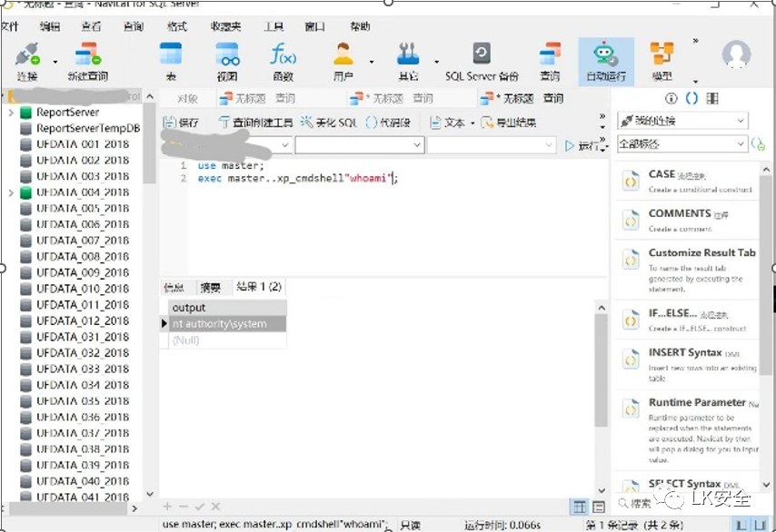Screen dimensions: 776x532
Task: Click the minus delete record icon
Action: (x=184, y=507)
